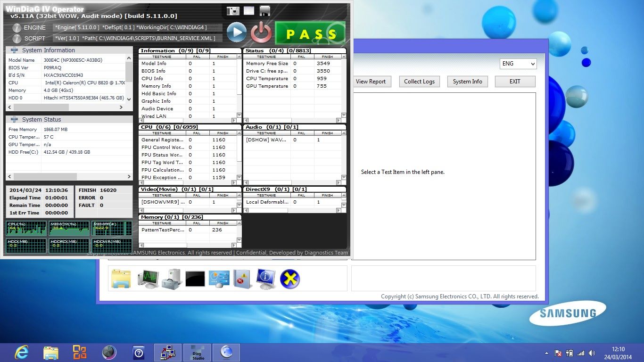This screenshot has width=644, height=362.
Task: Launch Microsoft Office icon on taskbar
Action: click(x=80, y=352)
